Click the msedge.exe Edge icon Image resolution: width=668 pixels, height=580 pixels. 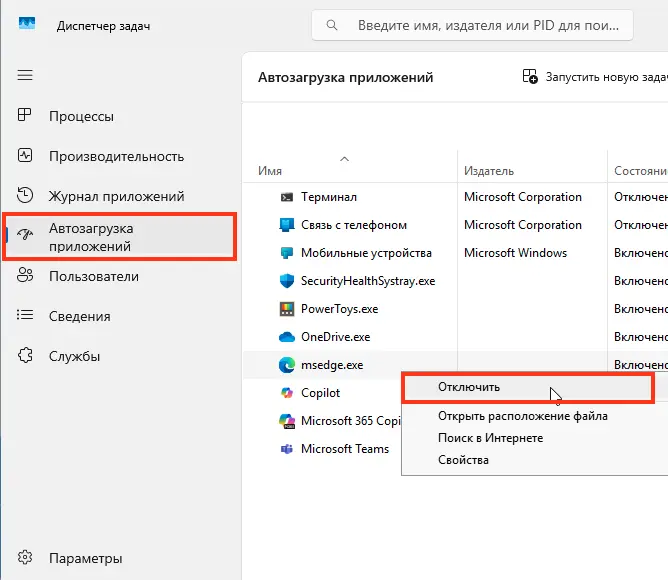287,365
